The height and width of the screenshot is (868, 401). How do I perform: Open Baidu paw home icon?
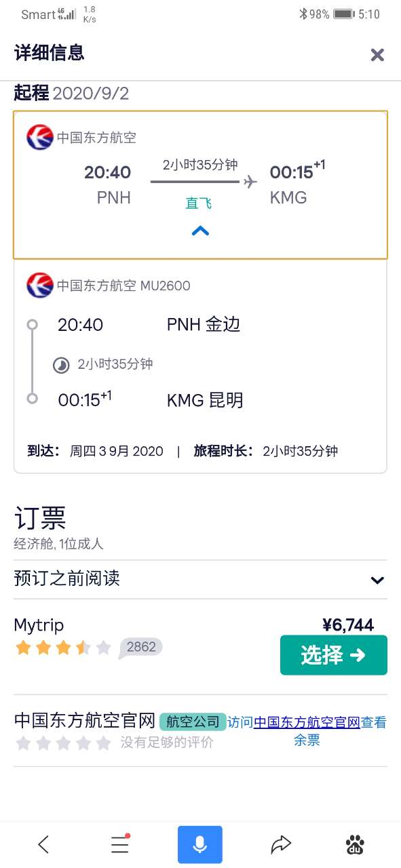point(355,844)
